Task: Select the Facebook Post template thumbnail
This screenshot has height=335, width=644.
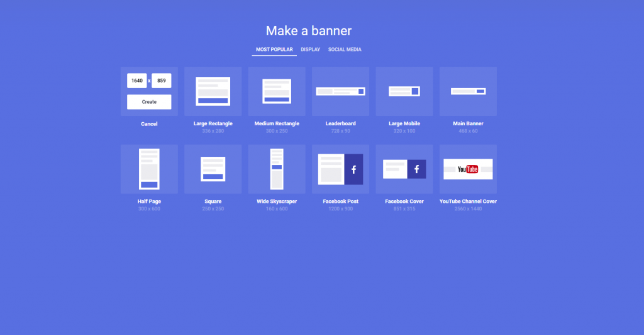Action: pos(340,169)
